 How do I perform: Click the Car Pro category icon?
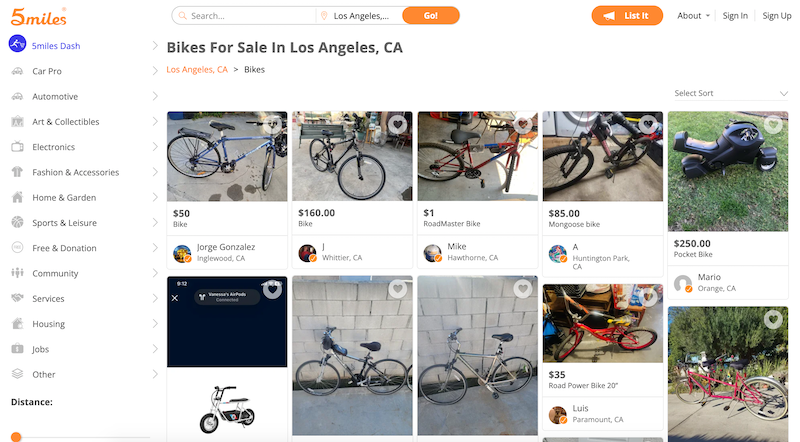(x=17, y=72)
